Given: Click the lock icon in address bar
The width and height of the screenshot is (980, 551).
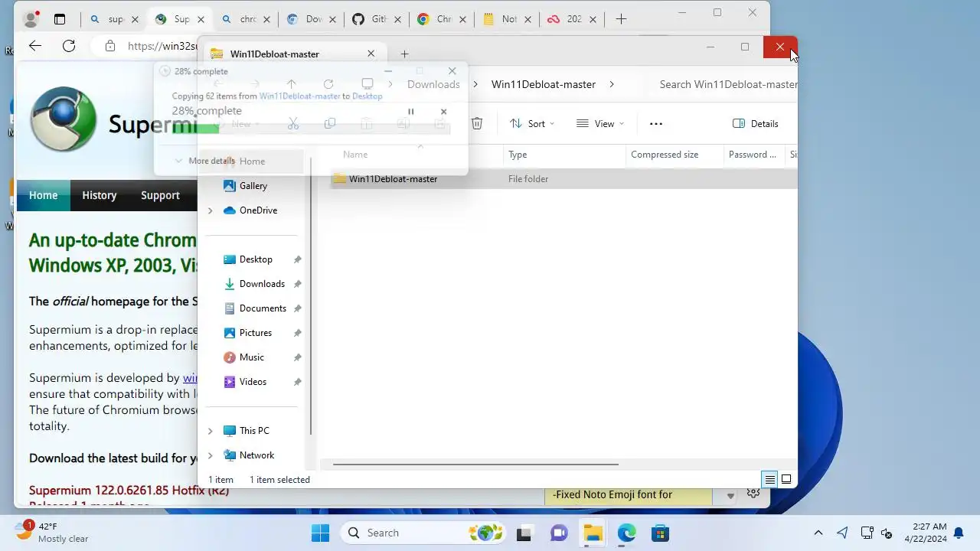Looking at the screenshot, I should [x=110, y=46].
